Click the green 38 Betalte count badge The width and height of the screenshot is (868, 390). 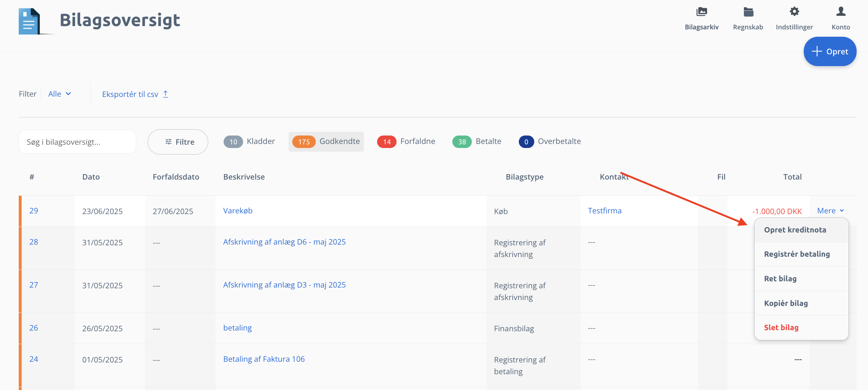(x=462, y=142)
